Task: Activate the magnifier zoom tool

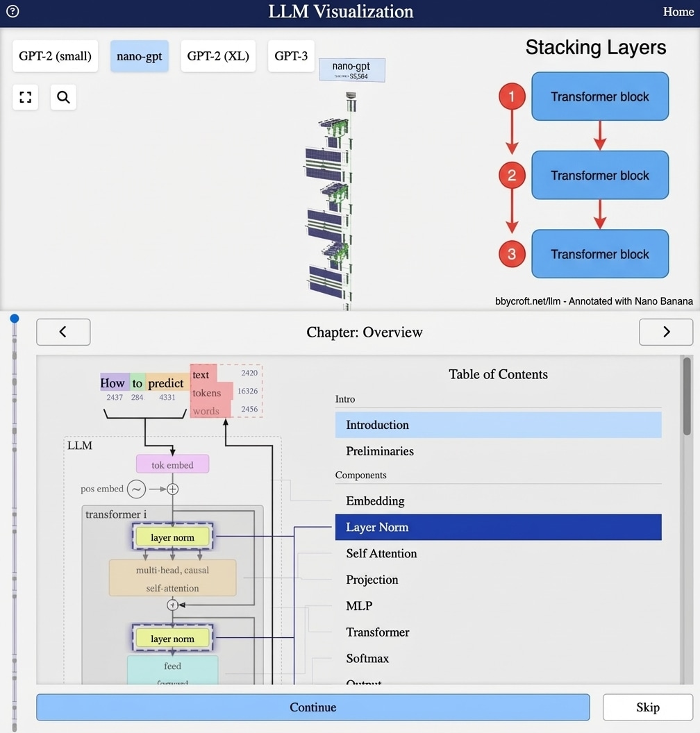Action: (63, 97)
